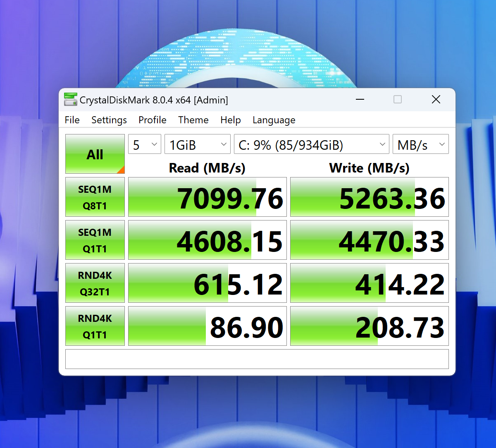Expand the test count dropdown showing 5
The height and width of the screenshot is (448, 496).
145,144
